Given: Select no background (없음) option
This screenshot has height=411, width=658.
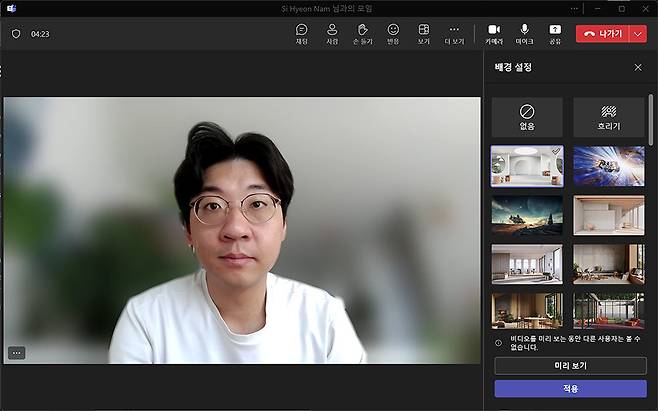Looking at the screenshot, I should pos(527,117).
